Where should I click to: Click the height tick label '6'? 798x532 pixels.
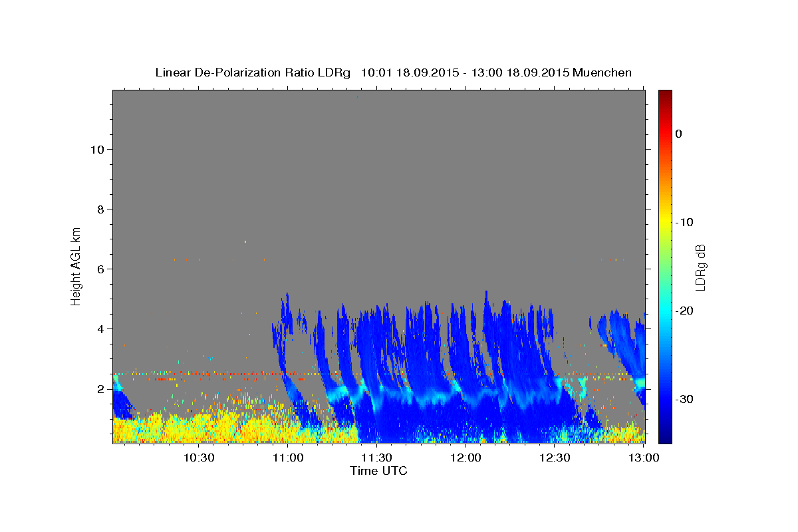(99, 269)
